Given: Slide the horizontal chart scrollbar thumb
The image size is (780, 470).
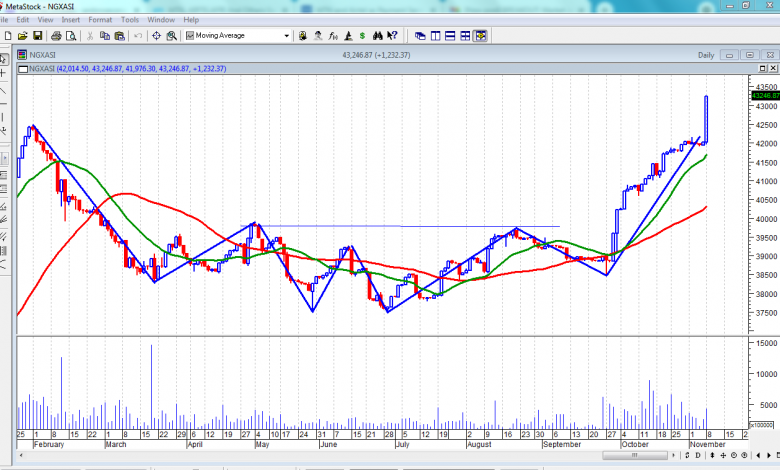Looking at the screenshot, I should [x=635, y=455].
